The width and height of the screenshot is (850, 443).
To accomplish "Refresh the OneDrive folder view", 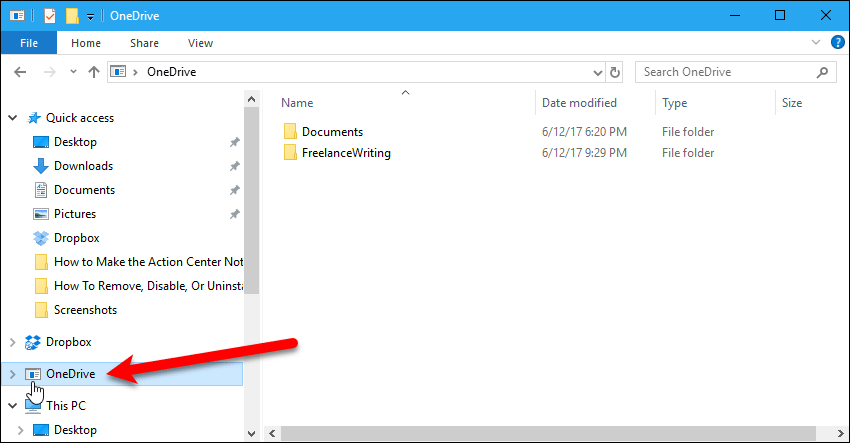I will pyautogui.click(x=615, y=72).
